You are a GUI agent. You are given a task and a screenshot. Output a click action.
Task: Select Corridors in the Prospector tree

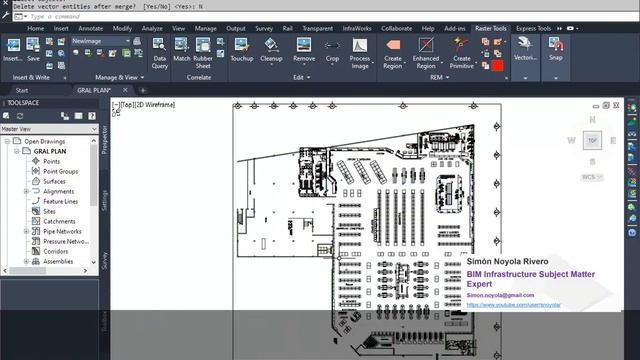point(56,251)
